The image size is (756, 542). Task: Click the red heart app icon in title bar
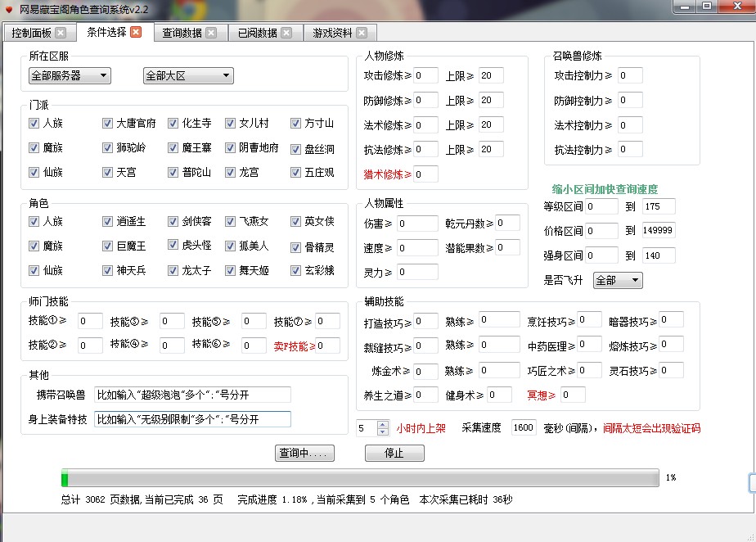coord(9,9)
